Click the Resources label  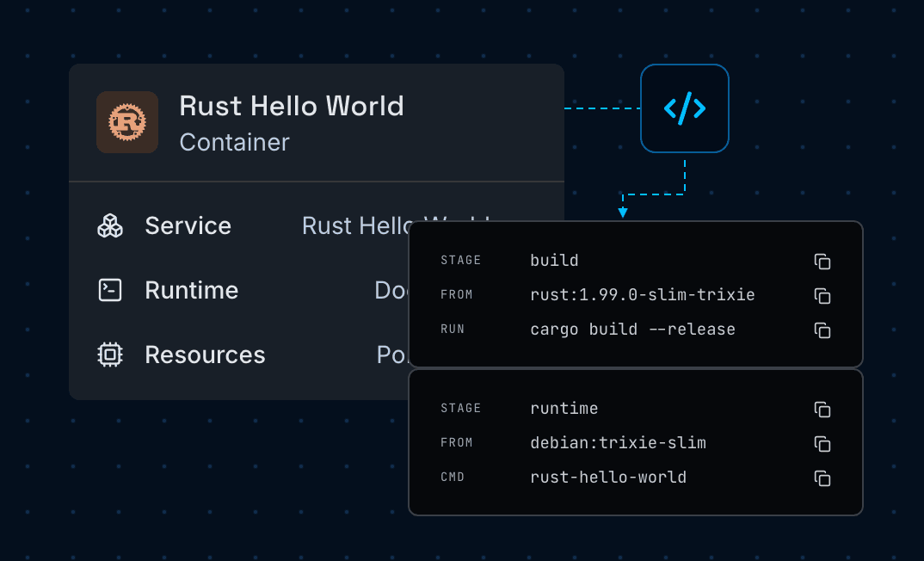tap(205, 354)
